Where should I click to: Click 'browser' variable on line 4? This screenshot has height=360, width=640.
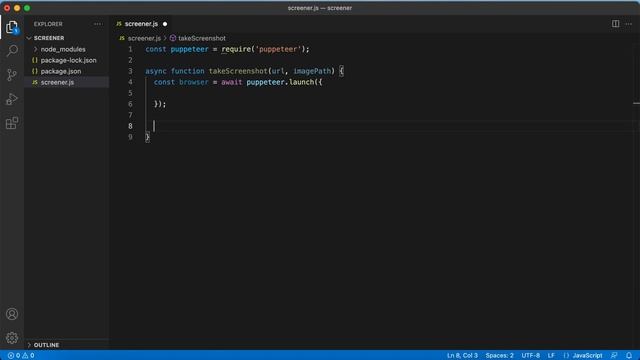coord(193,82)
